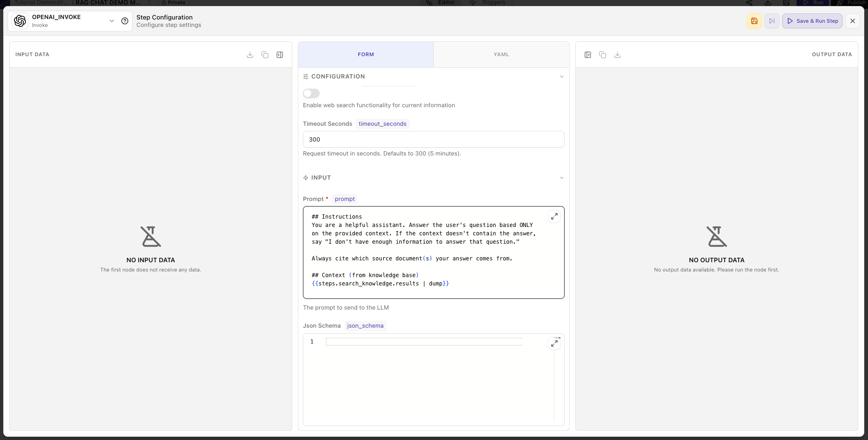
Task: Expand the Json Schema editor to fullscreen
Action: pos(554,343)
